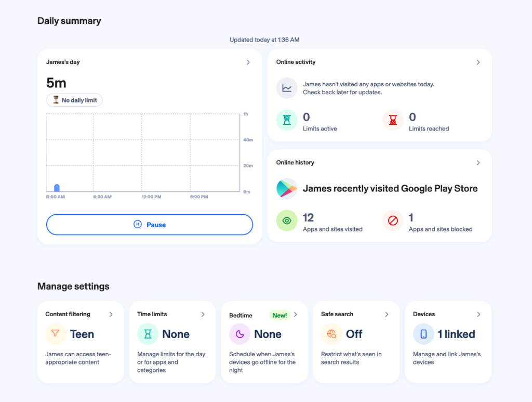Click the Google Play Store icon

coord(287,189)
